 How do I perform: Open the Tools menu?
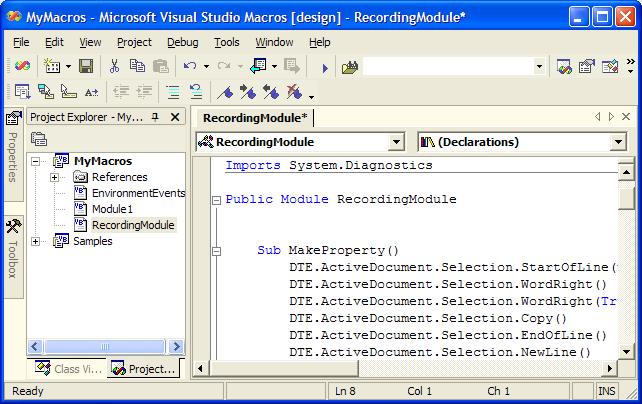(x=226, y=42)
